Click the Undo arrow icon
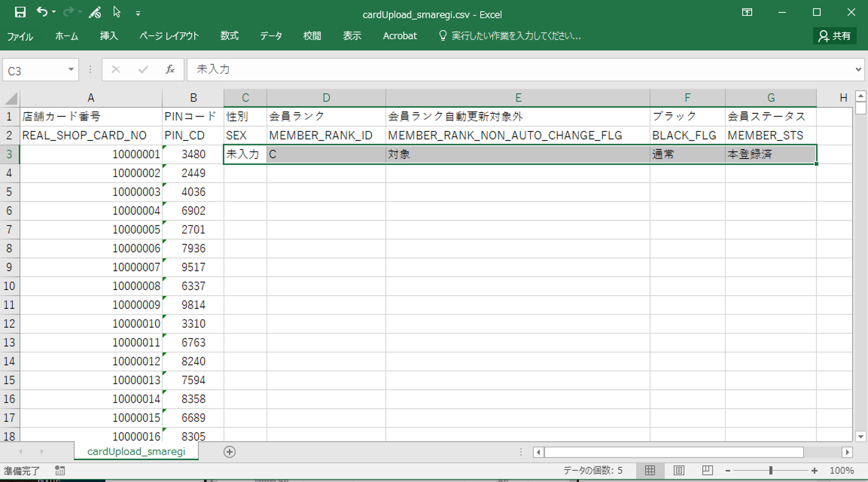This screenshot has width=868, height=482. pyautogui.click(x=42, y=13)
